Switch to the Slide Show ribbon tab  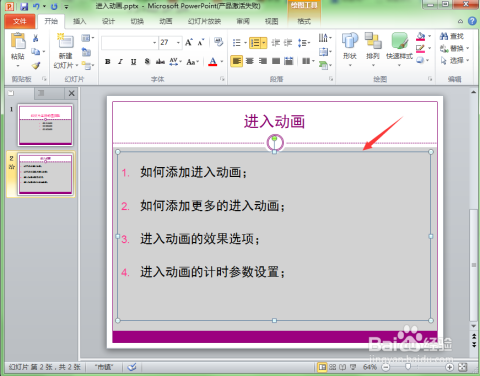tap(204, 21)
